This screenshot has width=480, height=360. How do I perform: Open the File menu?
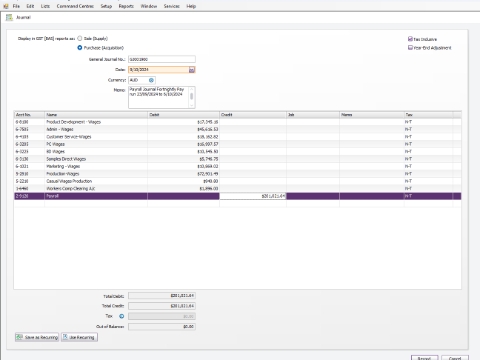click(16, 6)
